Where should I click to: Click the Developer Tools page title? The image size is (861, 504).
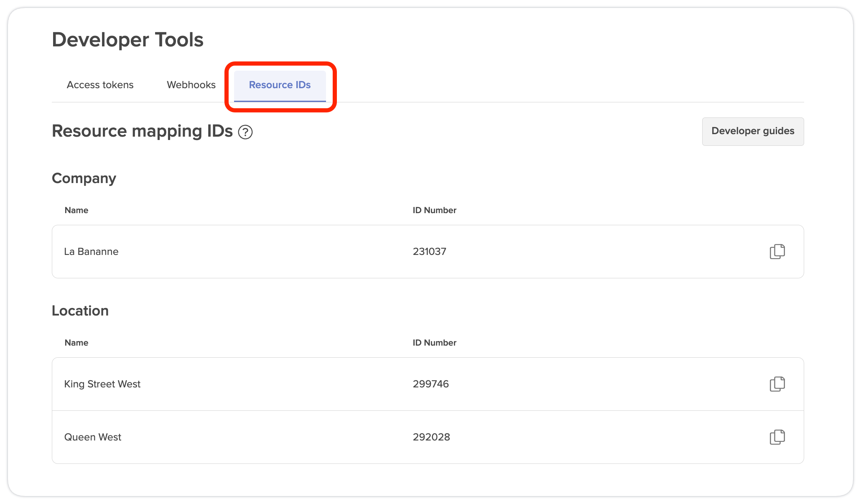pyautogui.click(x=127, y=40)
